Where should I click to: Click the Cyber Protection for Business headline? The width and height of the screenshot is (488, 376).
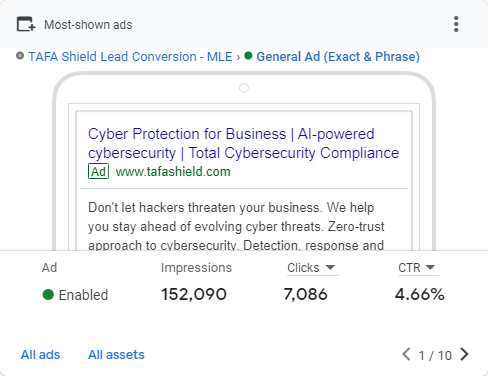243,143
